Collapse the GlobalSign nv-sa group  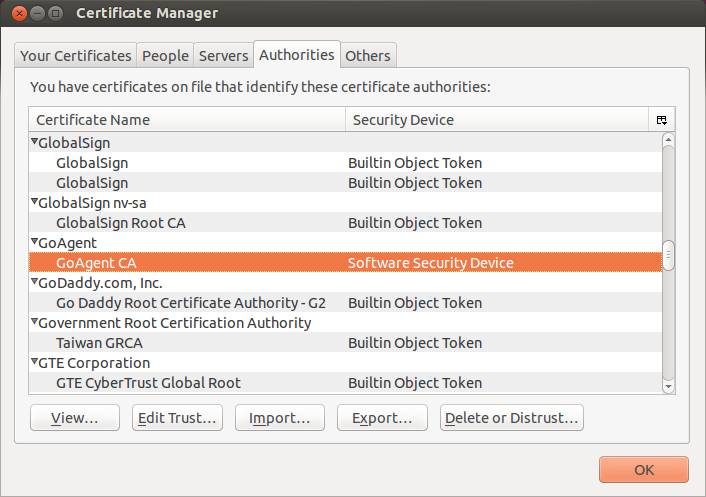click(x=35, y=203)
